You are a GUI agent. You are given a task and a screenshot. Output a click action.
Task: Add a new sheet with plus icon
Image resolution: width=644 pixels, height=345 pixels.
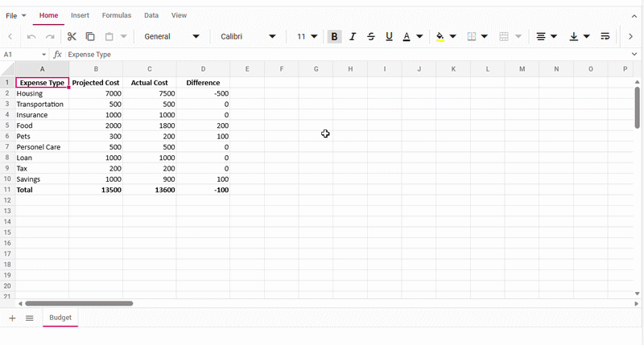12,318
